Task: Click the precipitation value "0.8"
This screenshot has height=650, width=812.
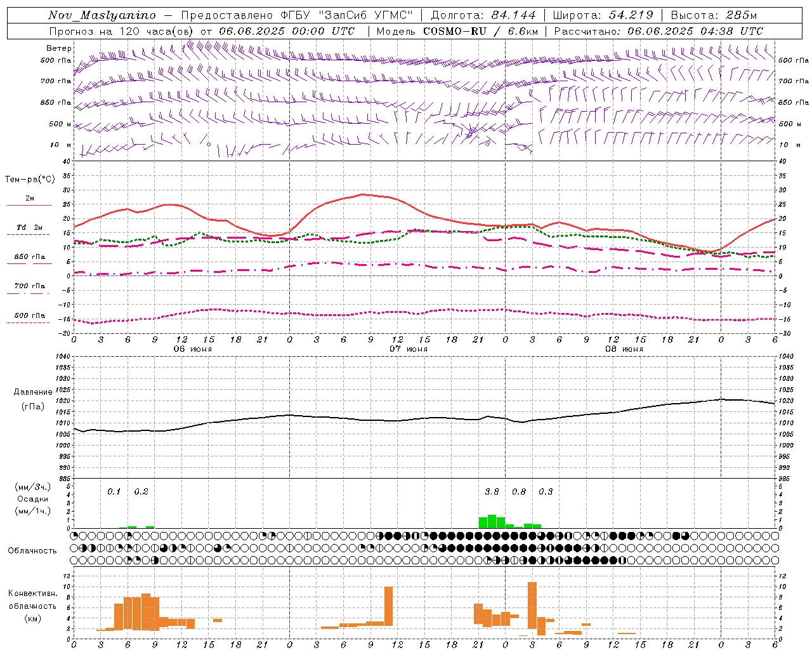Action: [x=519, y=492]
